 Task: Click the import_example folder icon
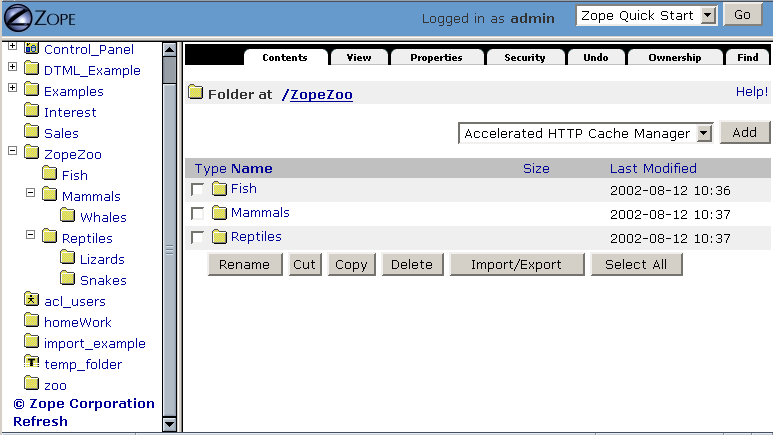(32, 341)
